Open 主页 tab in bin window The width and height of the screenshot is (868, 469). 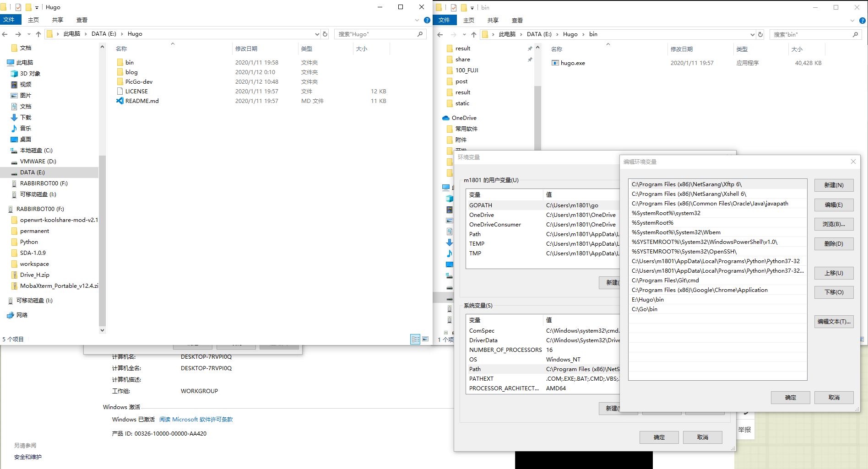click(469, 20)
